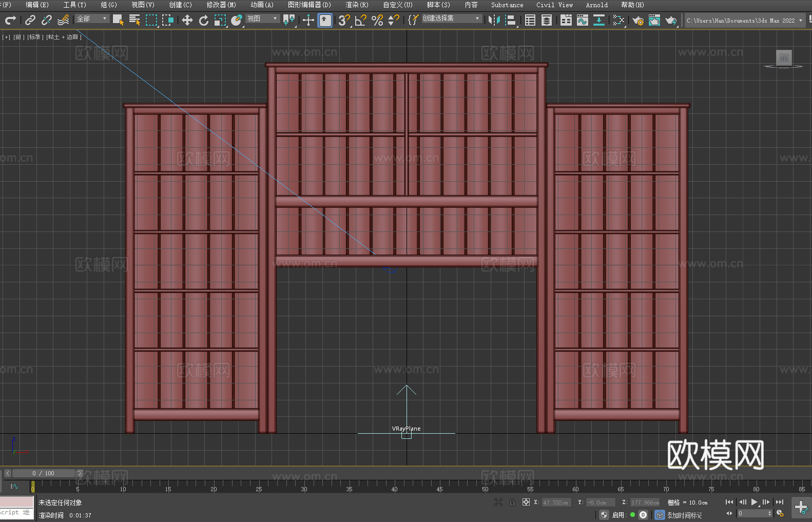The width and height of the screenshot is (812, 522).
Task: Toggle 3D Snaps button
Action: pos(344,20)
